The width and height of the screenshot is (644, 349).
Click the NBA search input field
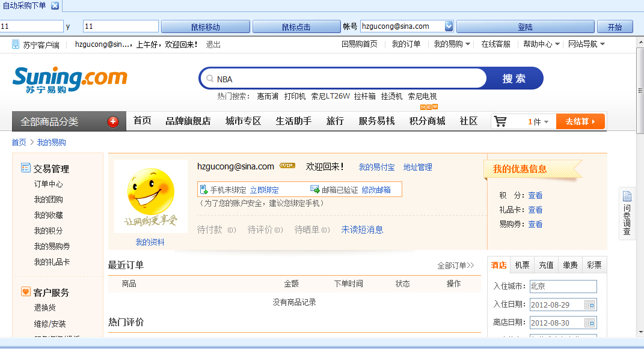pos(349,79)
